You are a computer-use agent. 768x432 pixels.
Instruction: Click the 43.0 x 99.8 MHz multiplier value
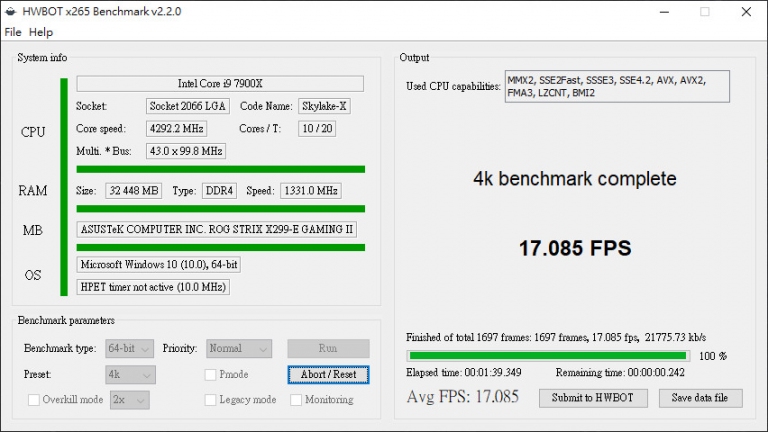pyautogui.click(x=186, y=151)
